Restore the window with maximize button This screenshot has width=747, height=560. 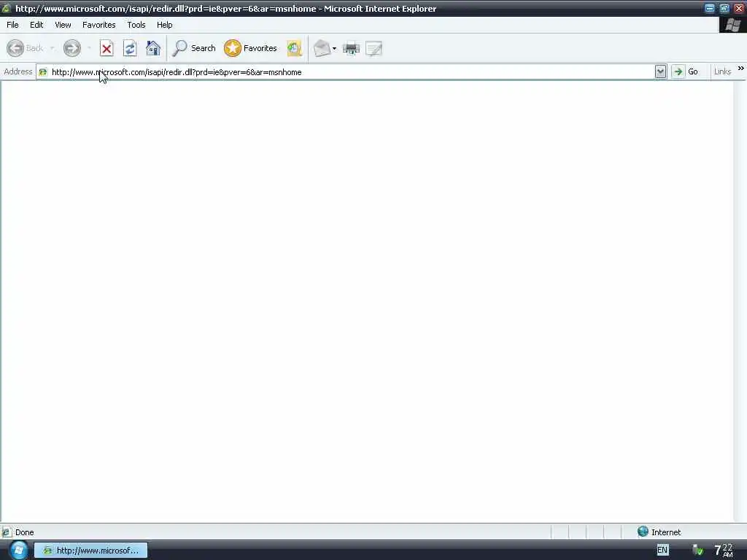(x=724, y=8)
